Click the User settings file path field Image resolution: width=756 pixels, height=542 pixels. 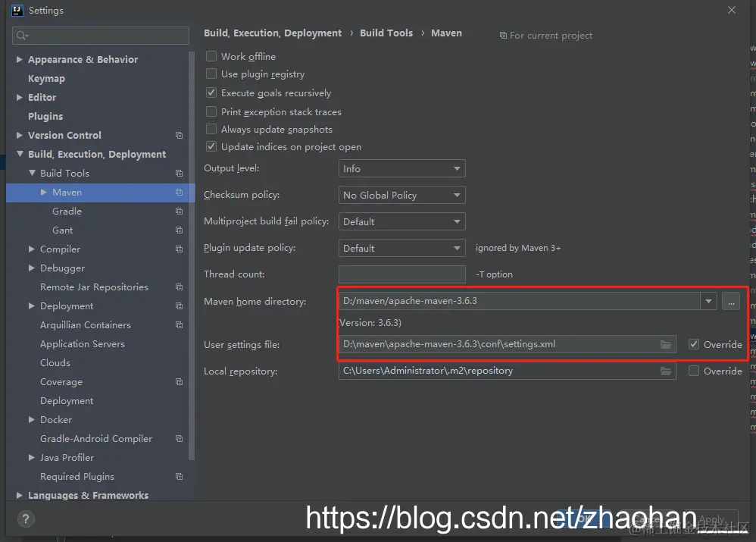coord(508,345)
